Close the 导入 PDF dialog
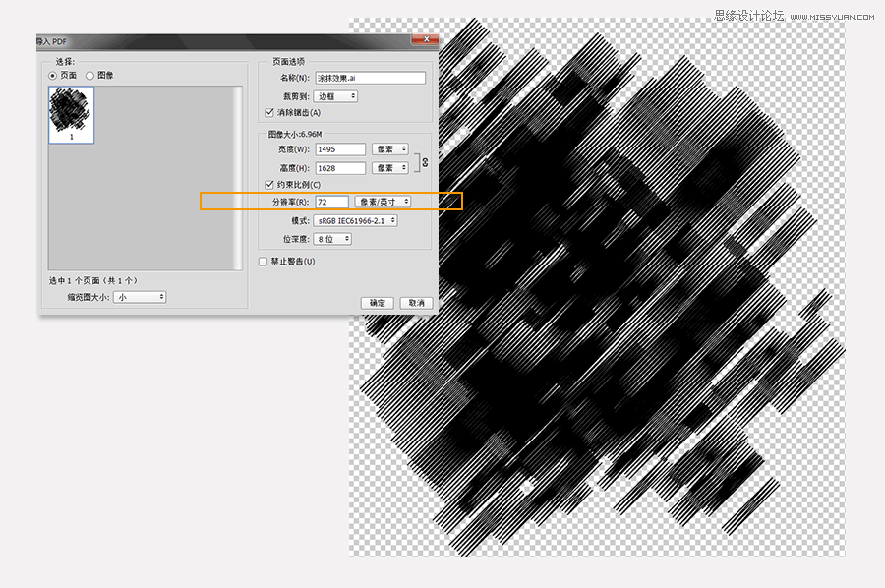 426,39
